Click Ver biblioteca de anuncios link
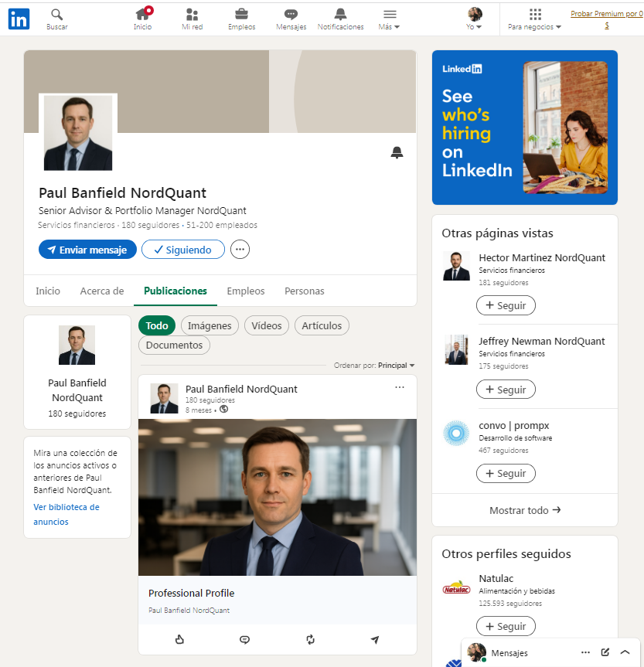Image resolution: width=644 pixels, height=667 pixels. click(66, 514)
